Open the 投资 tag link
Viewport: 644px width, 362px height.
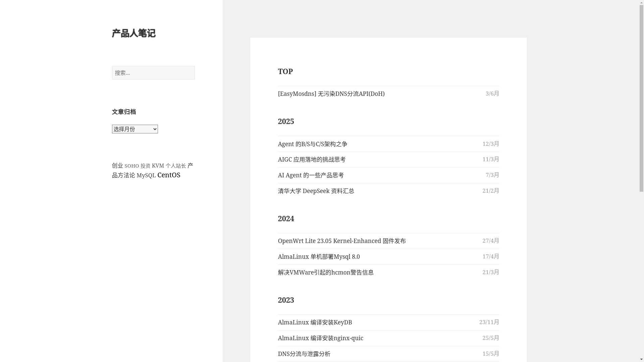click(x=145, y=166)
